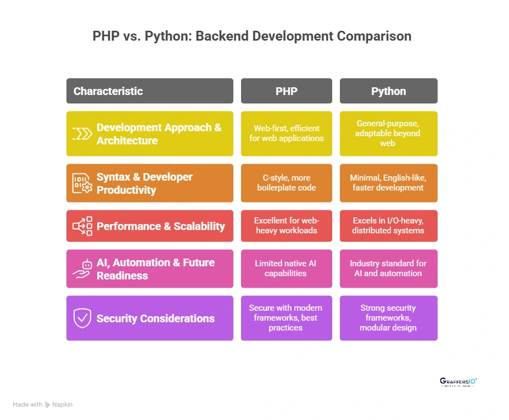509x420 pixels.
Task: Click the hand-with-bulb icon for AI Automation row
Action: click(x=81, y=268)
